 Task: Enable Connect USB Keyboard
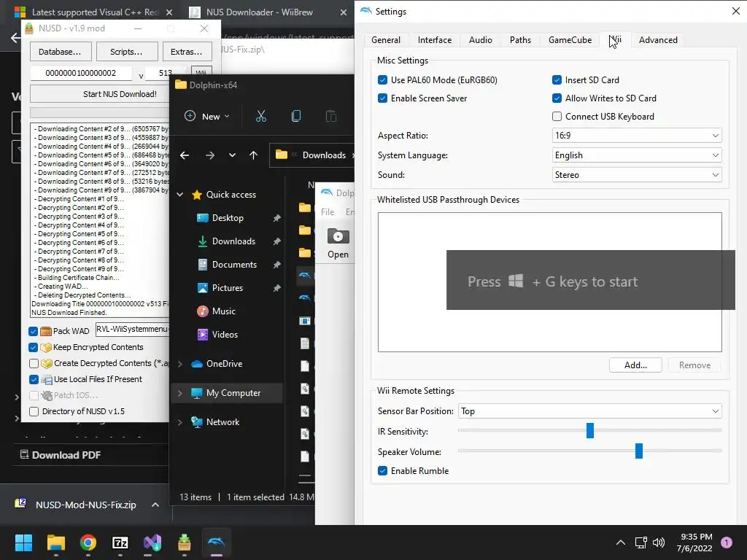click(557, 117)
